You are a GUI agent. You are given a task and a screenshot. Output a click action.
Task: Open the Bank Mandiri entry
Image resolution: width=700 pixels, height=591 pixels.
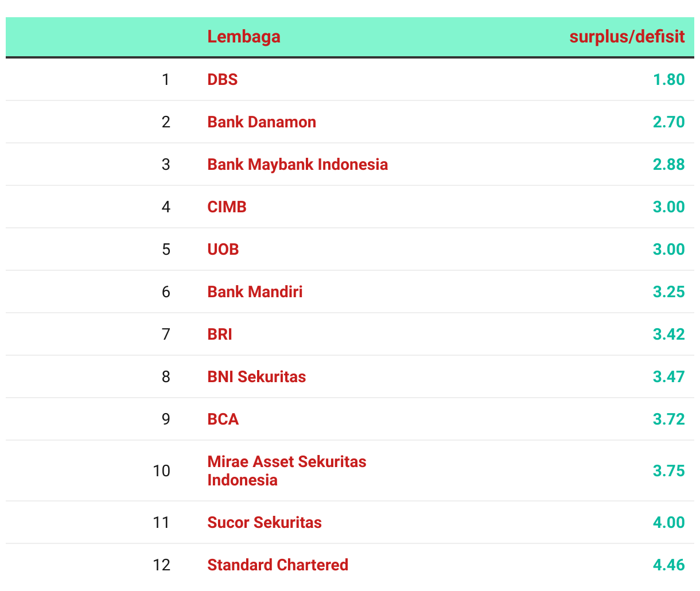pos(255,291)
